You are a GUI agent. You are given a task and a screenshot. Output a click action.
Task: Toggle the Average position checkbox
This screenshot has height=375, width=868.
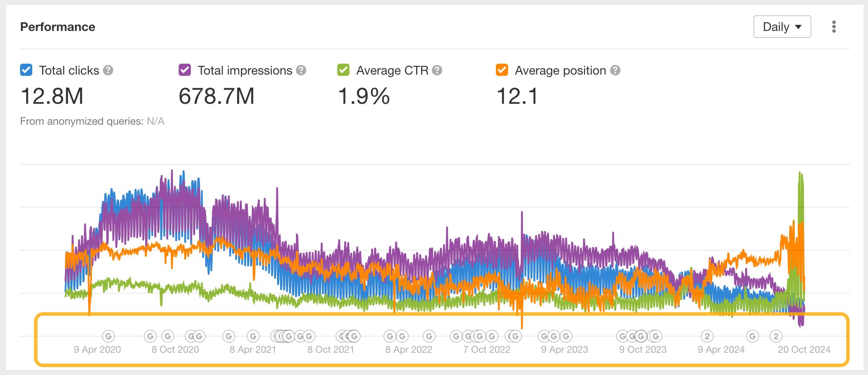(x=502, y=70)
